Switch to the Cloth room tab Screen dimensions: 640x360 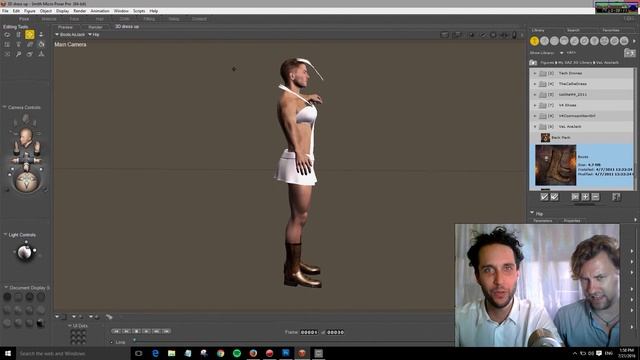124,19
